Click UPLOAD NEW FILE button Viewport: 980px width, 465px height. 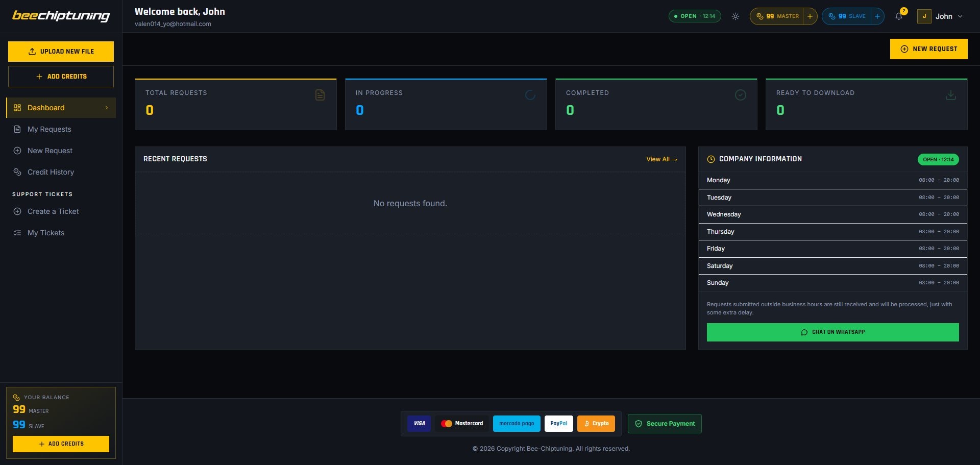(x=61, y=52)
